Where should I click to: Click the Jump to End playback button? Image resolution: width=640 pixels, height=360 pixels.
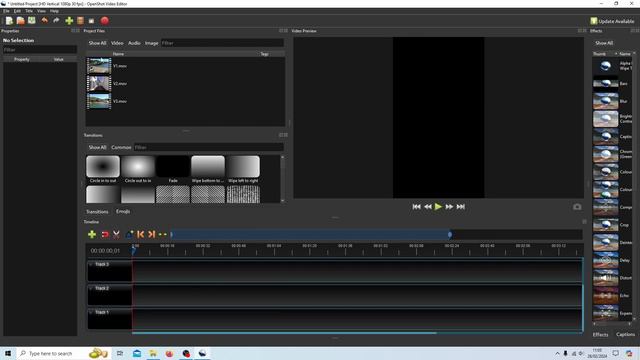coord(460,207)
